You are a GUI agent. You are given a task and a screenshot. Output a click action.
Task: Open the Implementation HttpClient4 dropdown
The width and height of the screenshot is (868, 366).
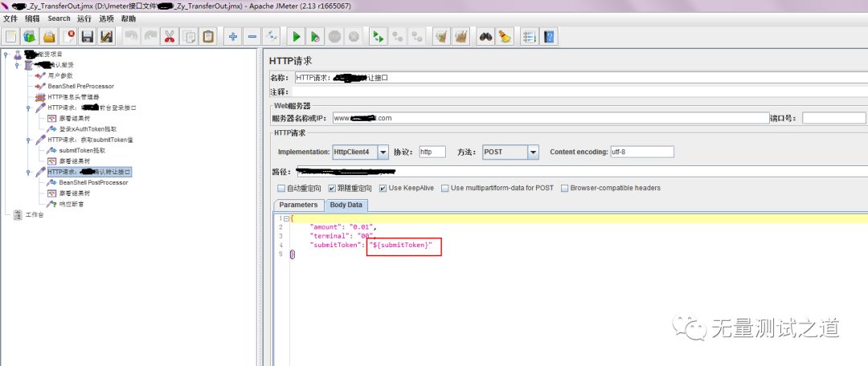click(x=383, y=152)
